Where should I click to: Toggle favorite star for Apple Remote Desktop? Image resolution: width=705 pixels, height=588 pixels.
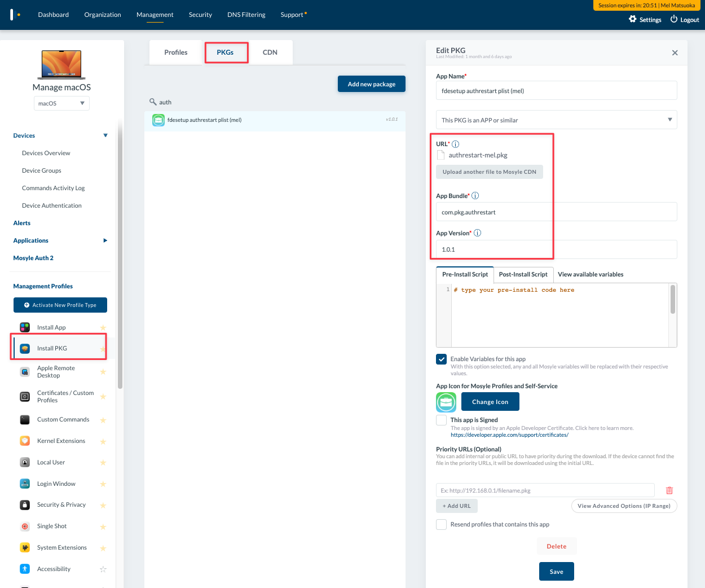[103, 372]
